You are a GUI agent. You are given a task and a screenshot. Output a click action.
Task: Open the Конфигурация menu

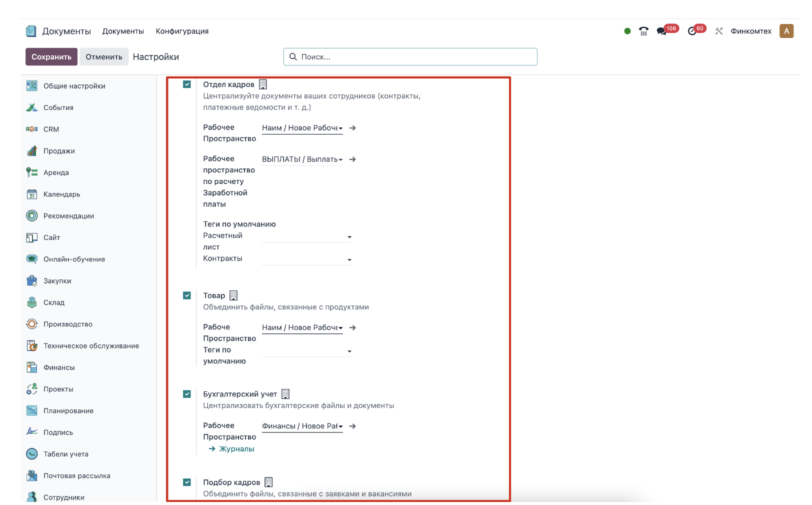coord(182,31)
